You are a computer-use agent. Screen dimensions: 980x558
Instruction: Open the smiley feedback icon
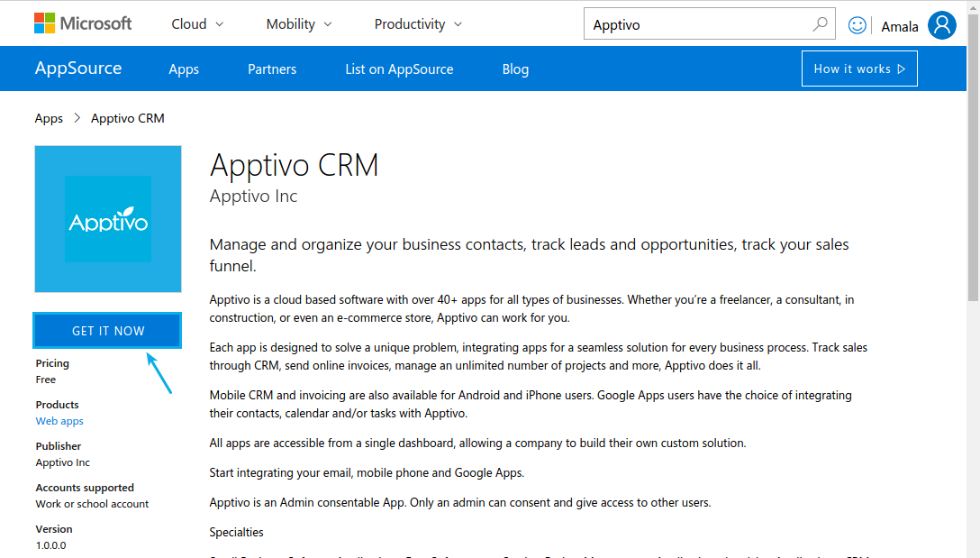[857, 25]
